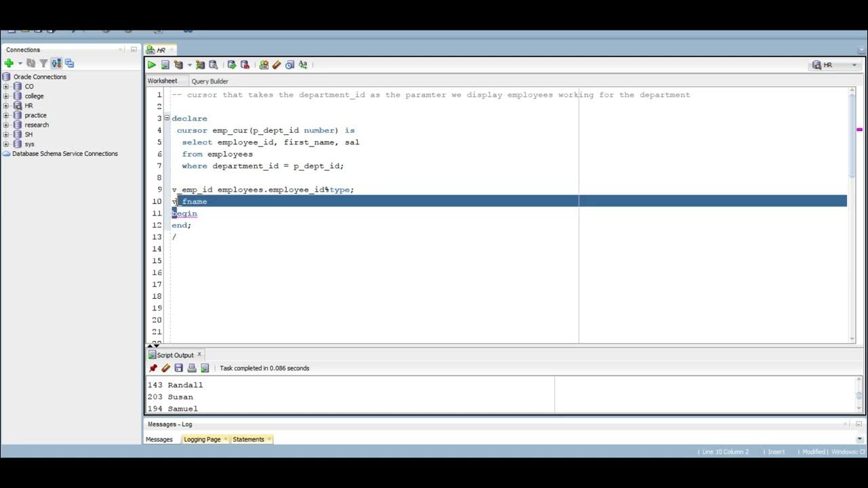Expand the HR connection node
868x488 pixels.
[6, 106]
